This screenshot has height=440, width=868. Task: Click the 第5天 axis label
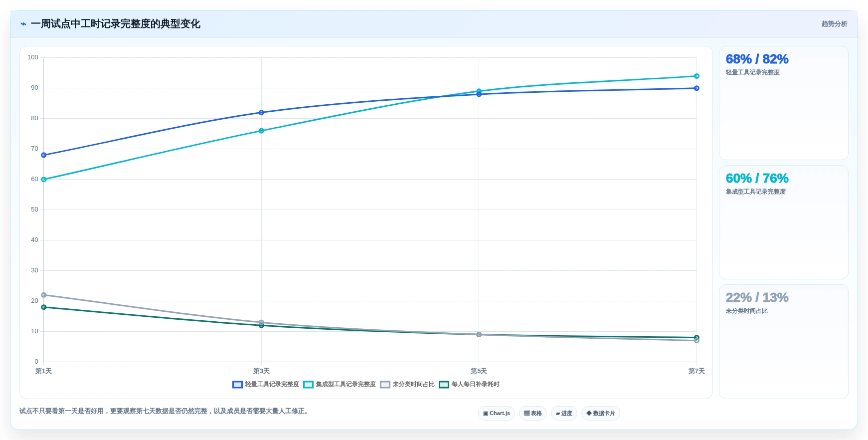[x=479, y=371]
